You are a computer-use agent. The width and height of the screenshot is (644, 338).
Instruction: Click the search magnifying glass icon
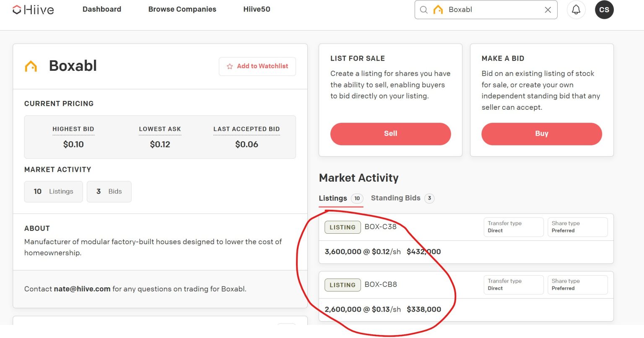424,10
